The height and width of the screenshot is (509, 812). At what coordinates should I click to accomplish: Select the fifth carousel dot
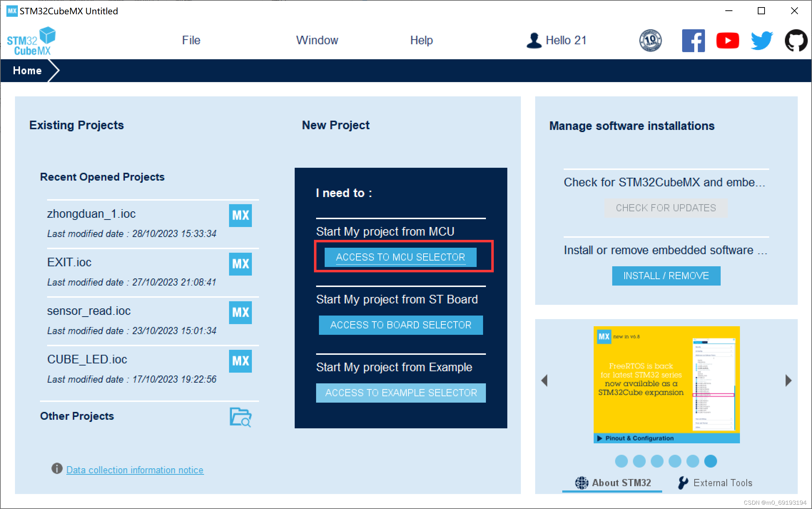tap(692, 461)
